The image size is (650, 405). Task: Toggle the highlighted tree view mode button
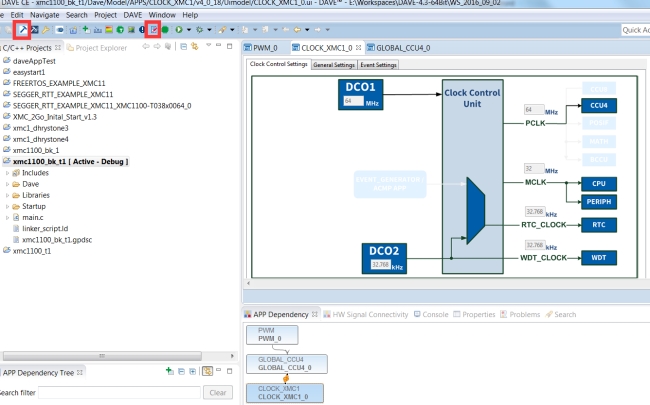[207, 371]
